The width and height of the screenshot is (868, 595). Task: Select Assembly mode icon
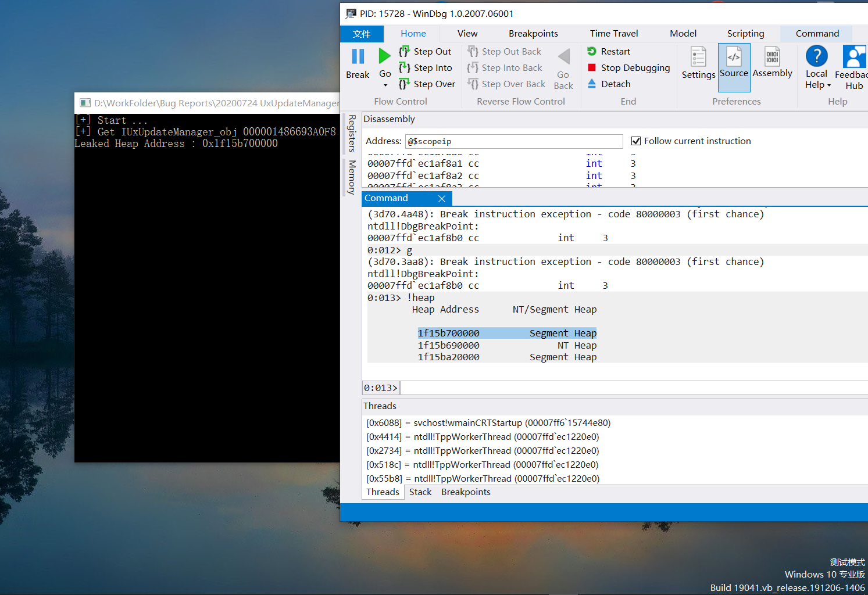[x=772, y=56]
